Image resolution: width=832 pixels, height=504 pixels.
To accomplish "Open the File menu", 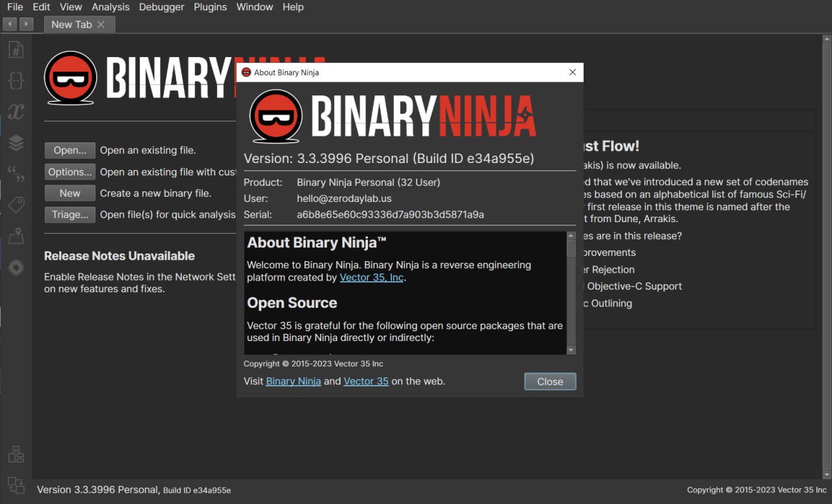I will pyautogui.click(x=15, y=7).
